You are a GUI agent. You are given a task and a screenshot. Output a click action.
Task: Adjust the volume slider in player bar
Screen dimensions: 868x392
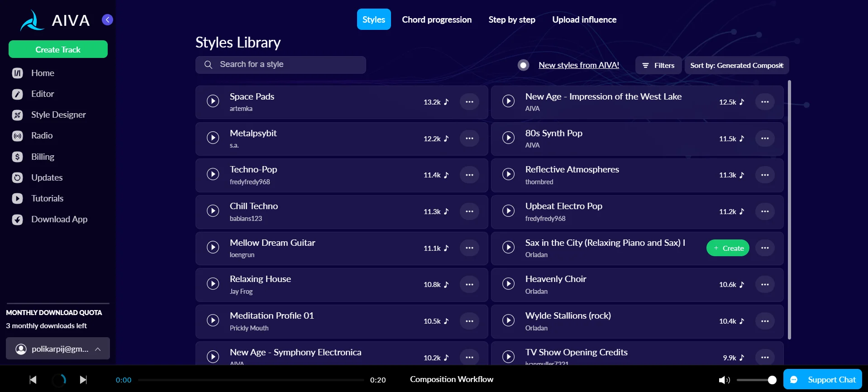pyautogui.click(x=756, y=380)
